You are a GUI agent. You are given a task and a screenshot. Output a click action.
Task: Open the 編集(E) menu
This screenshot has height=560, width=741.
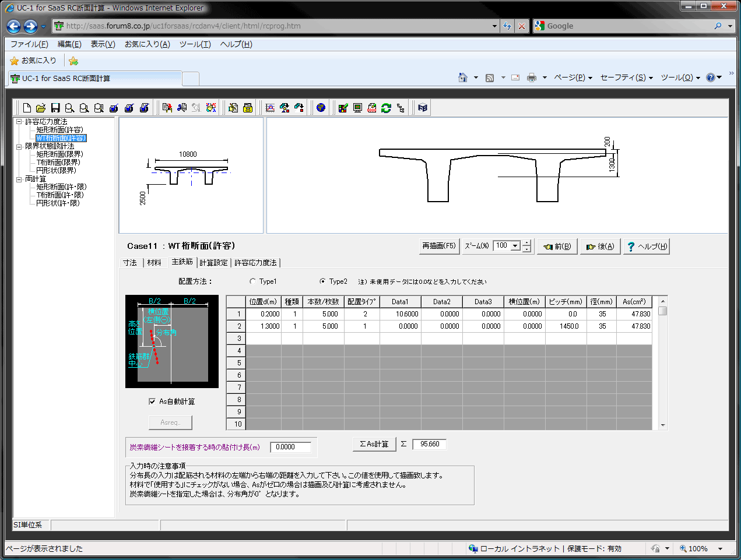(x=69, y=44)
